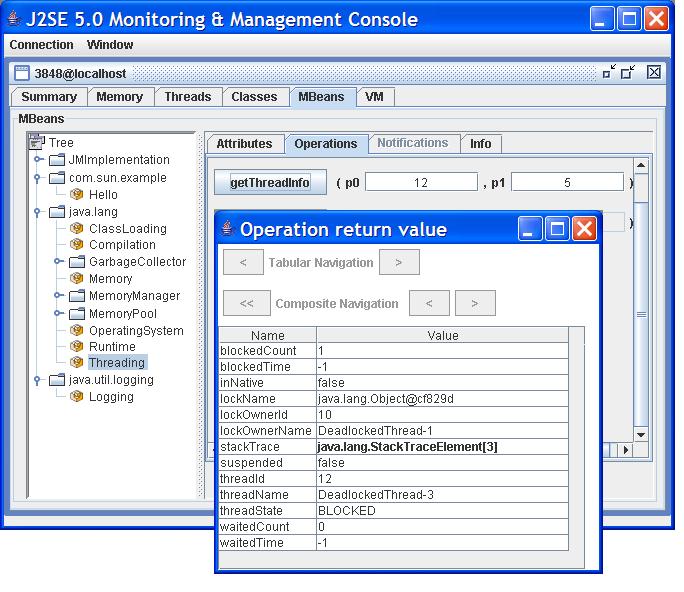Click the p1 parameter input field
Viewport: 684px width, 592px height.
click(x=567, y=182)
